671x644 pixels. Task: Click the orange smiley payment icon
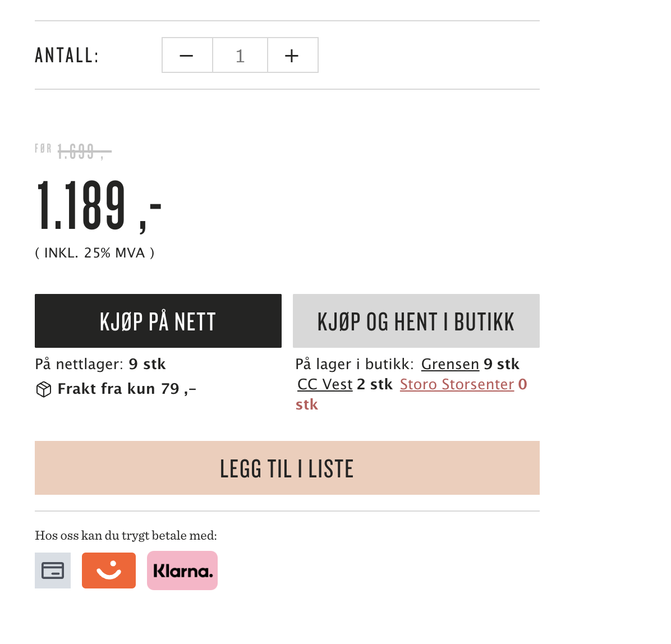(109, 571)
